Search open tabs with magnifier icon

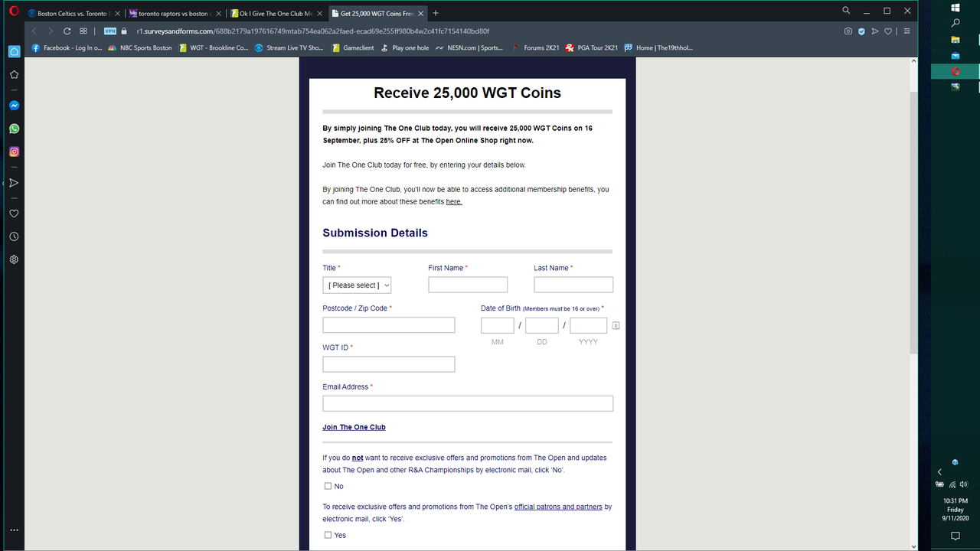[x=846, y=11]
